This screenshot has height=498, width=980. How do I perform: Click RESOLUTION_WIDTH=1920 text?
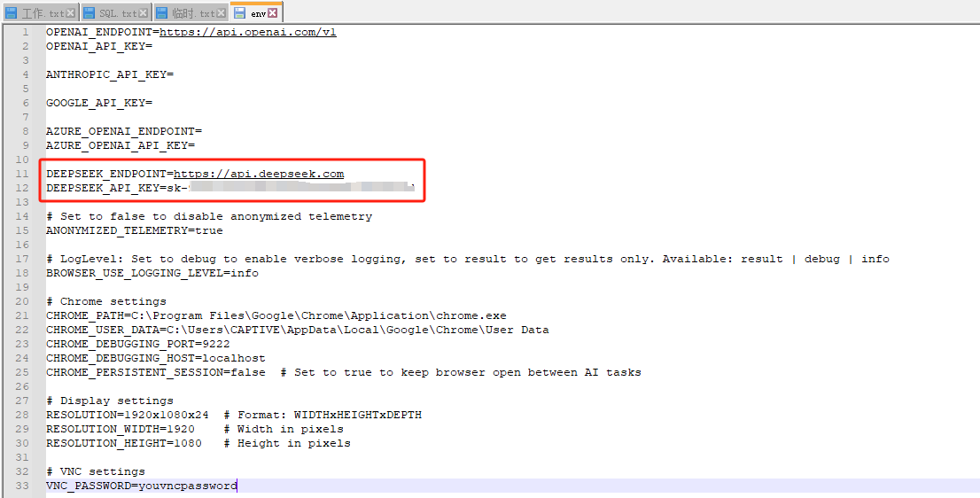[x=120, y=429]
